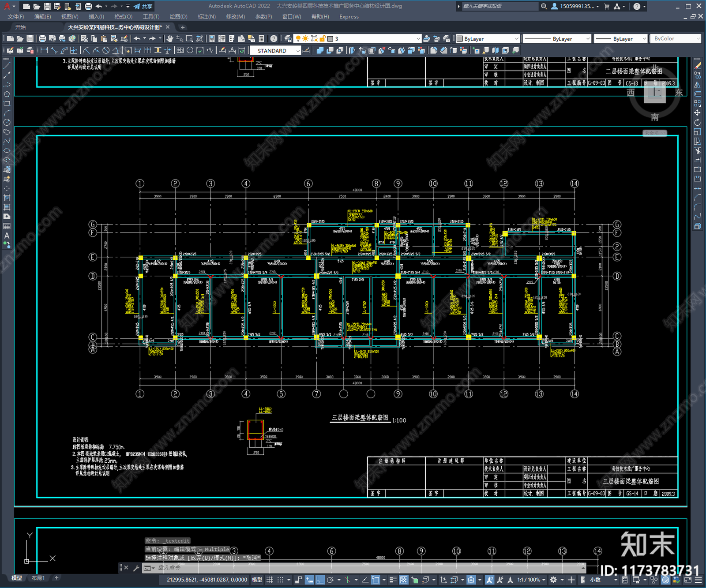
Task: Select the Line tool in draw toolbar
Action: tap(7, 65)
